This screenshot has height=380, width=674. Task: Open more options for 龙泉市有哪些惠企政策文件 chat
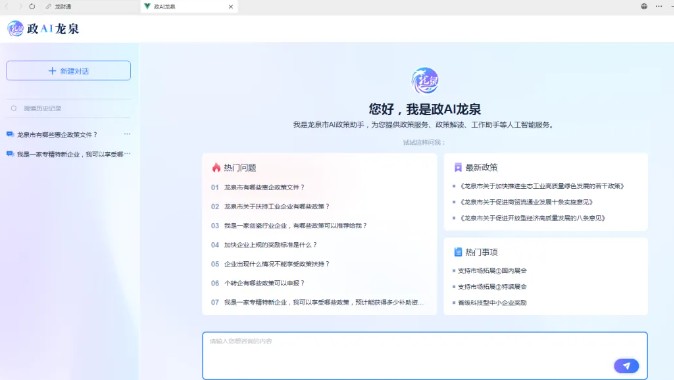127,134
